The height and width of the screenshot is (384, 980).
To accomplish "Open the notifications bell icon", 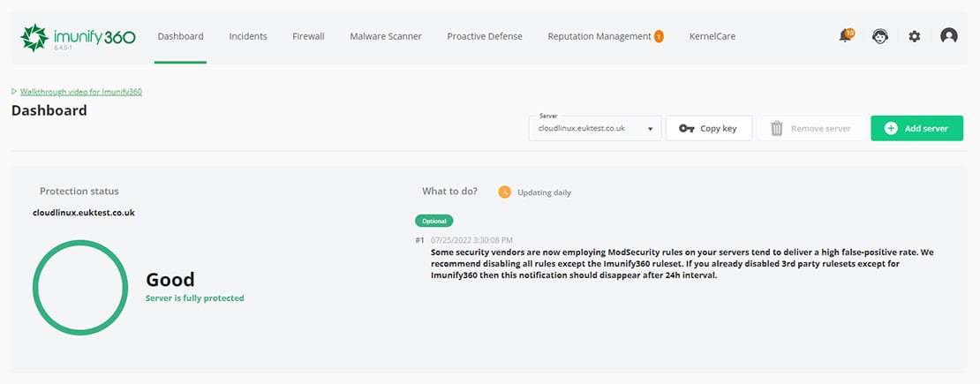I will tap(846, 35).
